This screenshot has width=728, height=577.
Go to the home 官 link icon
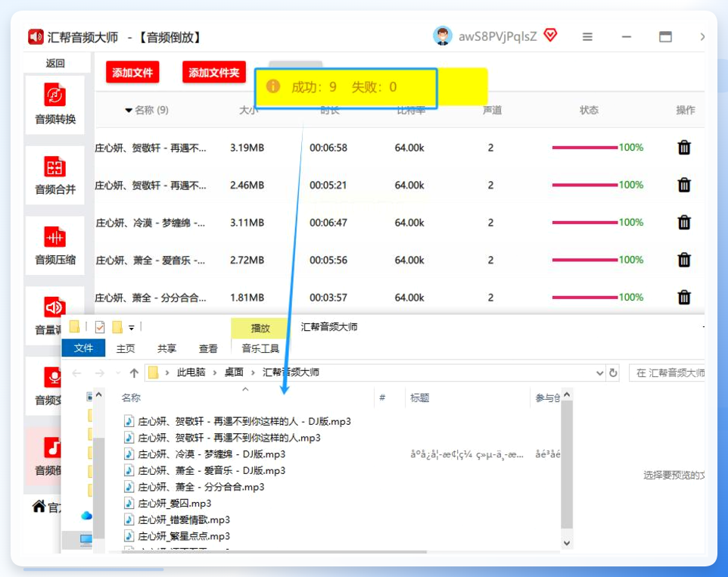(39, 507)
